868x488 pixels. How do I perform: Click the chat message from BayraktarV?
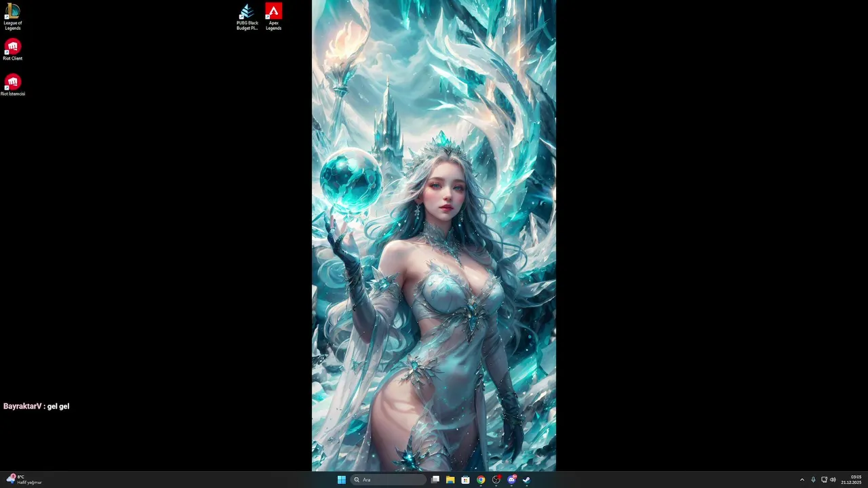(37, 407)
